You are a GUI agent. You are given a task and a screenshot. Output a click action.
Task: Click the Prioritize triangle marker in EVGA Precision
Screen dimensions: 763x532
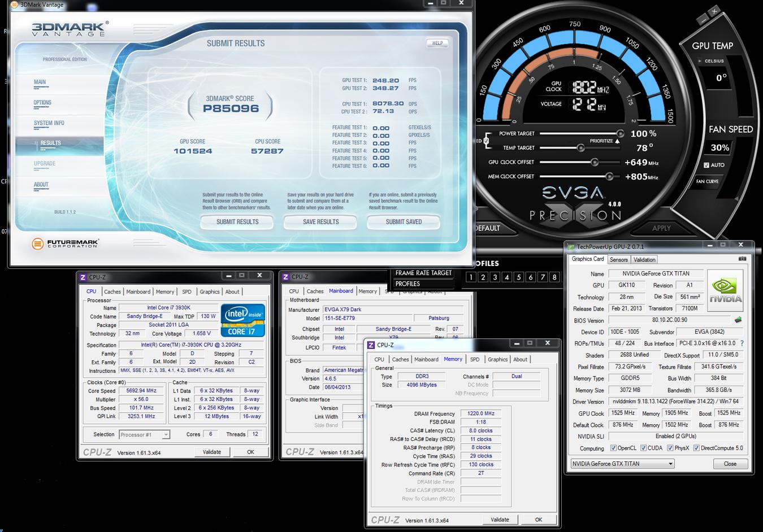(618, 141)
